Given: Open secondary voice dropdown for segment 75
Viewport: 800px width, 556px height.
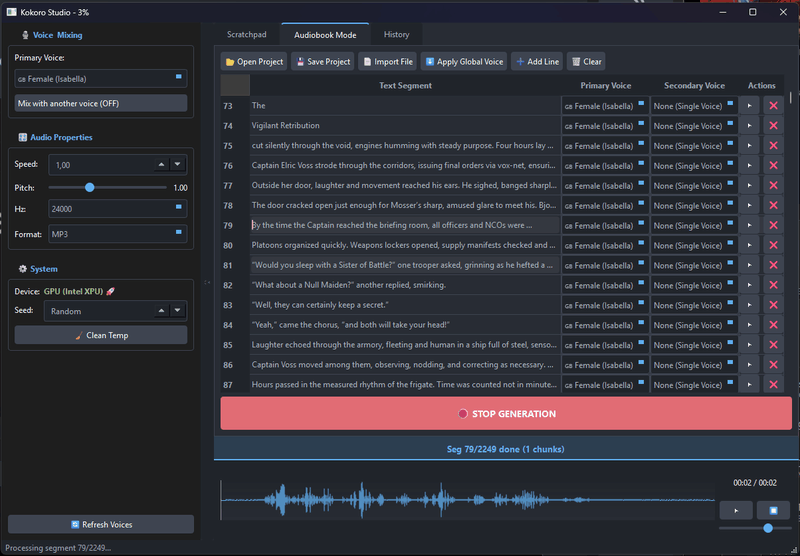Looking at the screenshot, I should (694, 145).
